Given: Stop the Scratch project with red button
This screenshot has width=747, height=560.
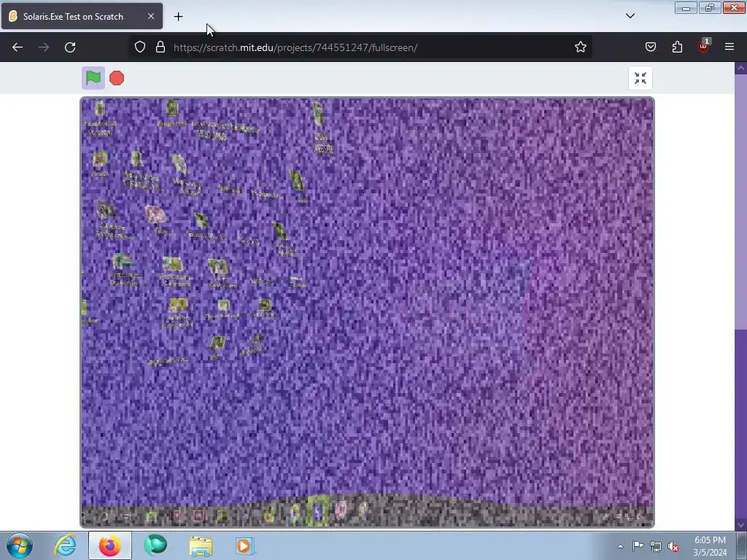Looking at the screenshot, I should coord(117,78).
